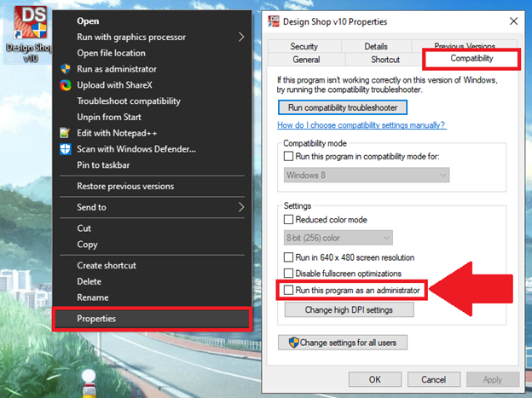532x398 pixels.
Task: Open How do I choose compatibility settings link
Action: coord(361,125)
